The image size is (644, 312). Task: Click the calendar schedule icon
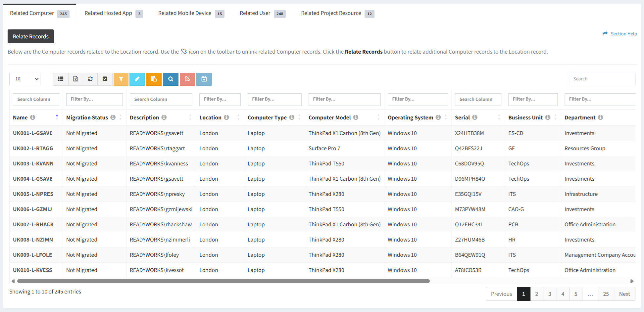pyautogui.click(x=204, y=79)
